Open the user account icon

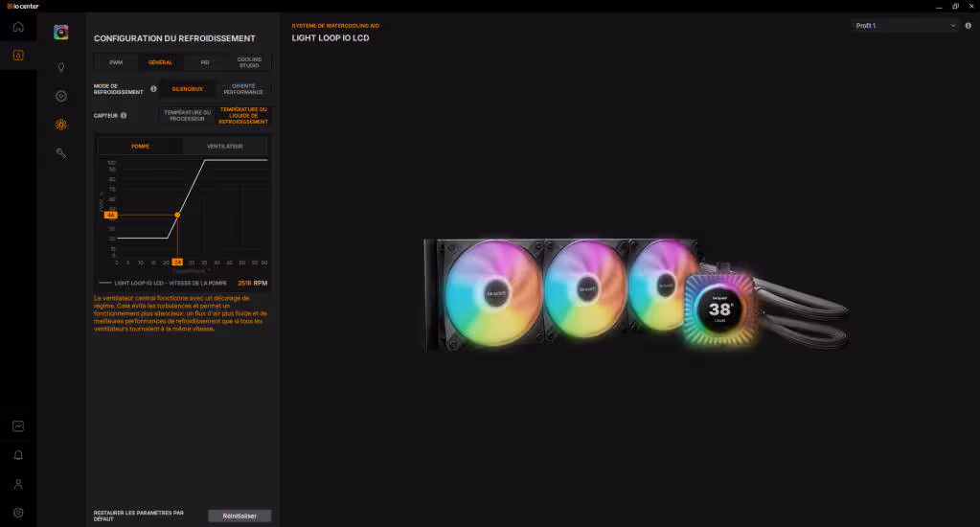(18, 484)
